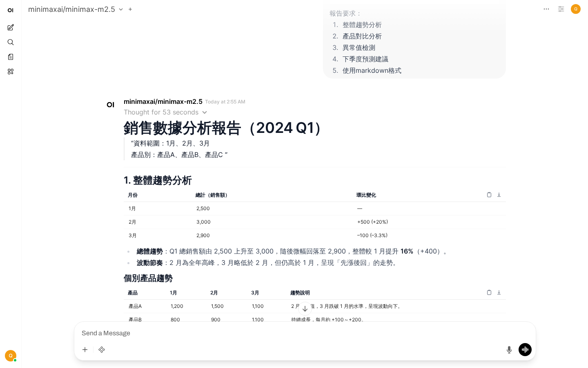Start voice call mode
This screenshot has width=588, height=368.
coord(525,350)
